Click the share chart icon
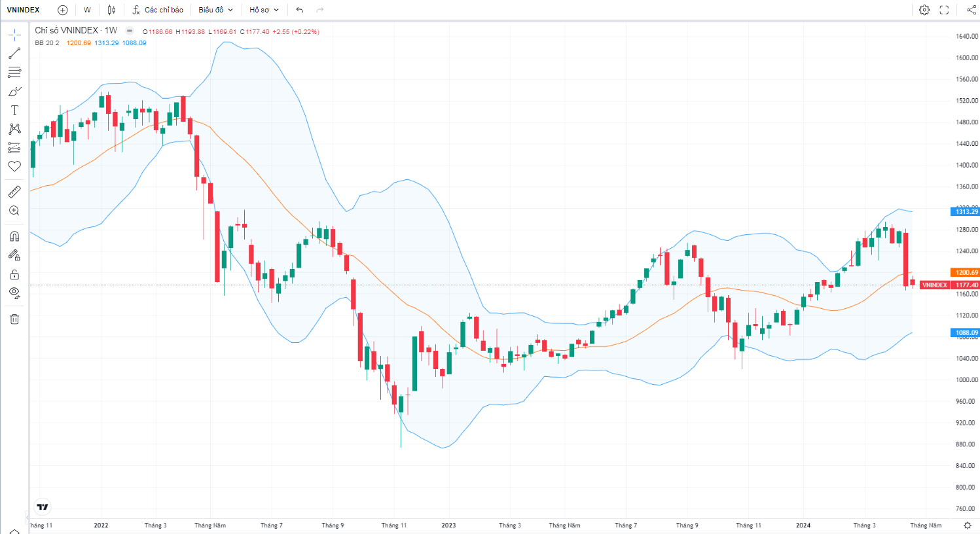The height and width of the screenshot is (534, 980). click(x=971, y=10)
